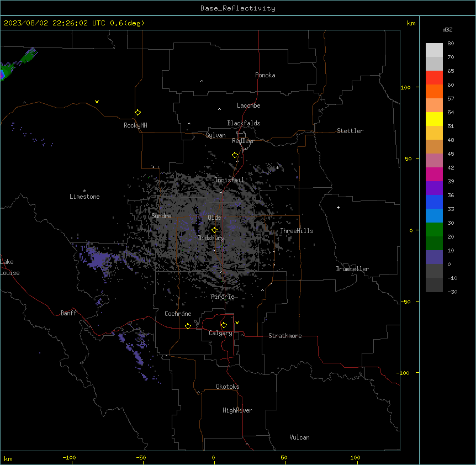Screen dimensions: 476x465
Task: Select the blue 36-33 dBZ legend swatch
Action: [434, 202]
